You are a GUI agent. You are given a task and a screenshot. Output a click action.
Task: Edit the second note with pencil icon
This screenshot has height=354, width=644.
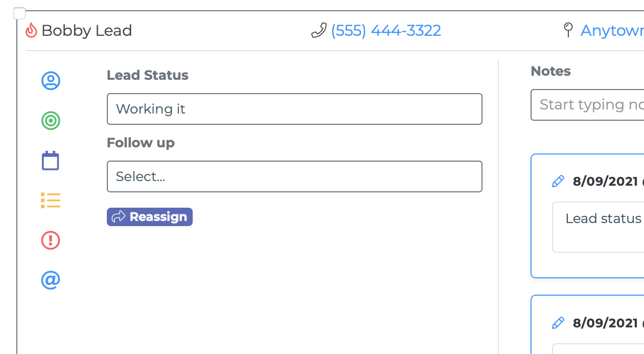pos(558,323)
